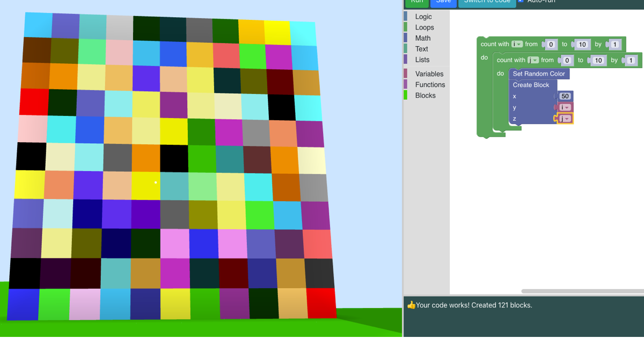
Task: Select the Lists category icon
Action: pos(421,60)
